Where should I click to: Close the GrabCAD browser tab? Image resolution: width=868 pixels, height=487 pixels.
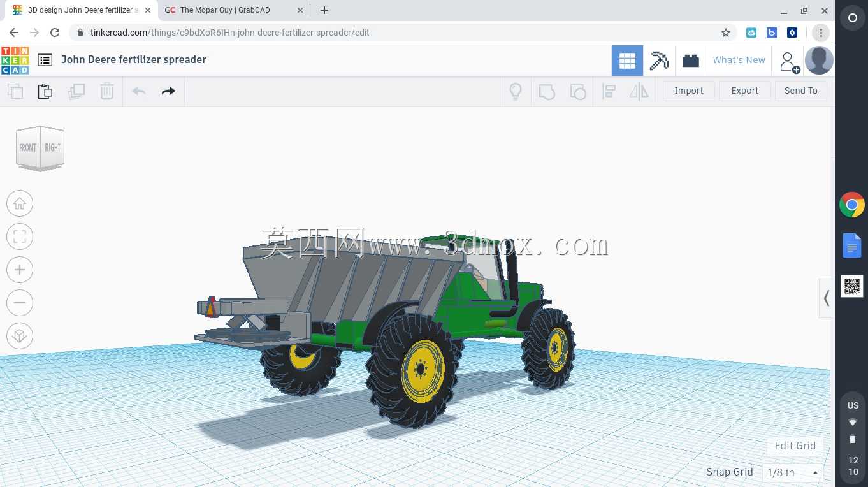[x=300, y=10]
